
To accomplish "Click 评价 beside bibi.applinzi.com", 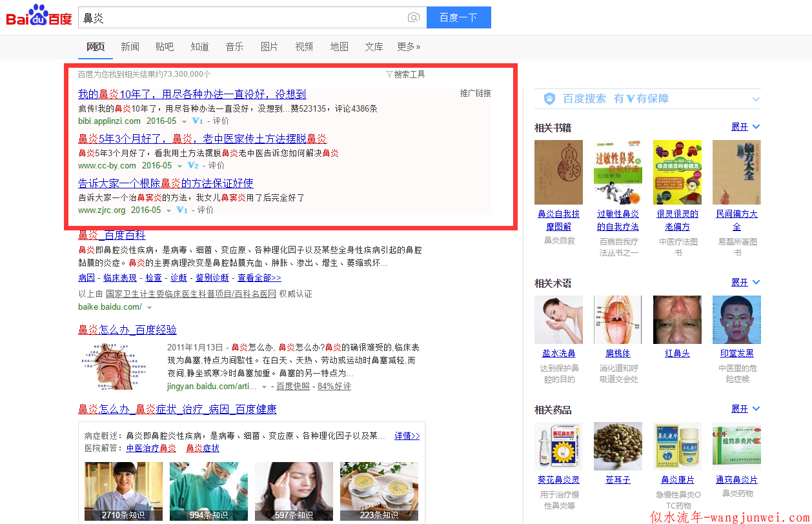I will click(221, 121).
